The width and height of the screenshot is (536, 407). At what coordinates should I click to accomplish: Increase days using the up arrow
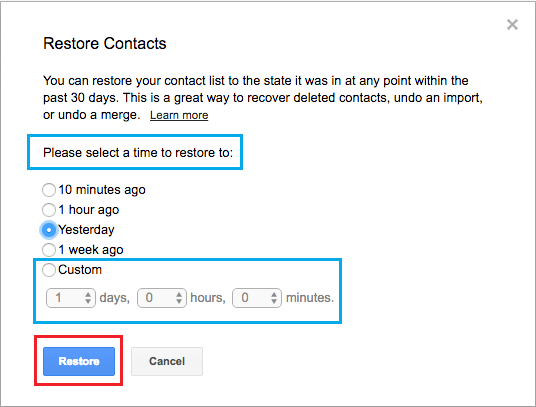[x=88, y=294]
